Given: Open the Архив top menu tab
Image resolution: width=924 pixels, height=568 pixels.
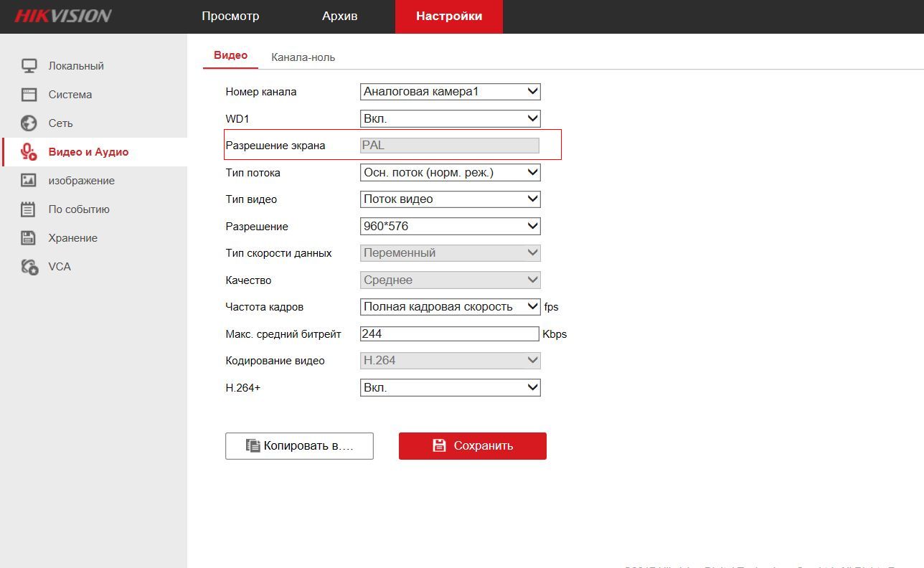Looking at the screenshot, I should pos(339,16).
